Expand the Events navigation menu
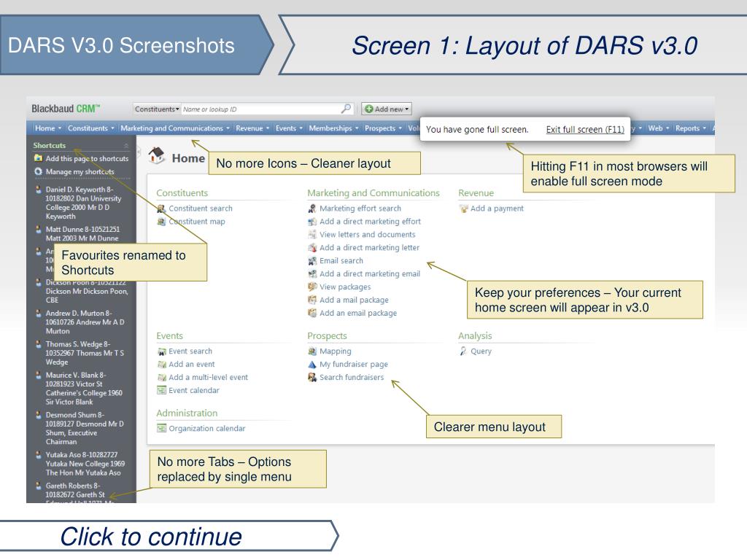Screen dimensions: 747x560 pyautogui.click(x=289, y=128)
